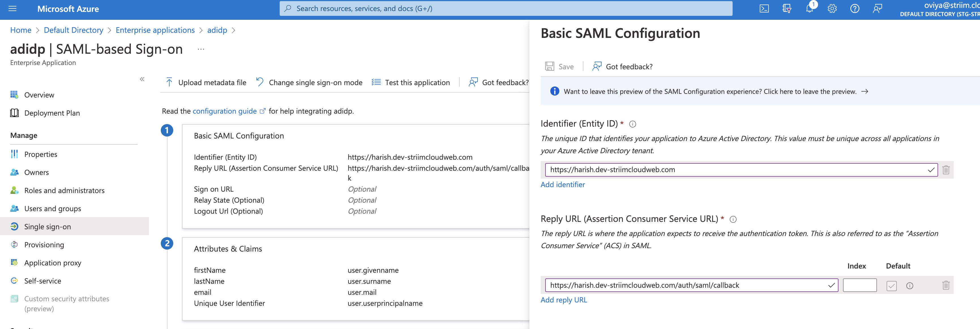The image size is (980, 329).
Task: Save the Basic SAML Configuration
Action: tap(560, 66)
